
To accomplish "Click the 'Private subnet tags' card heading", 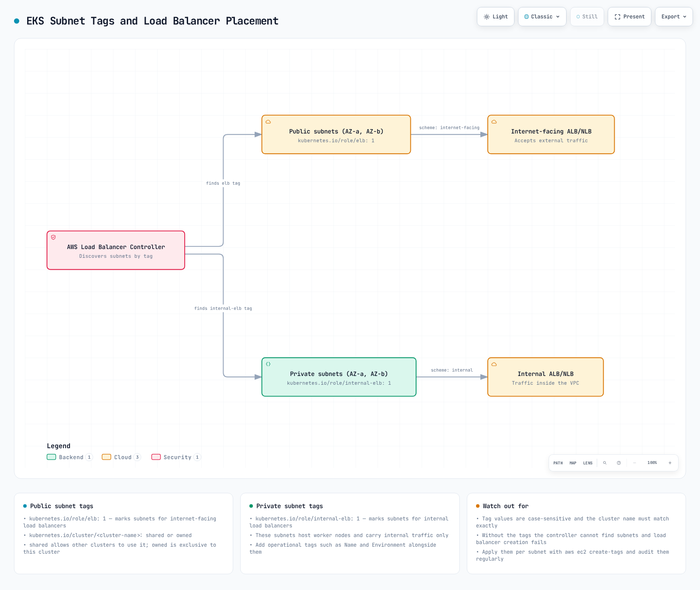I will [x=290, y=506].
